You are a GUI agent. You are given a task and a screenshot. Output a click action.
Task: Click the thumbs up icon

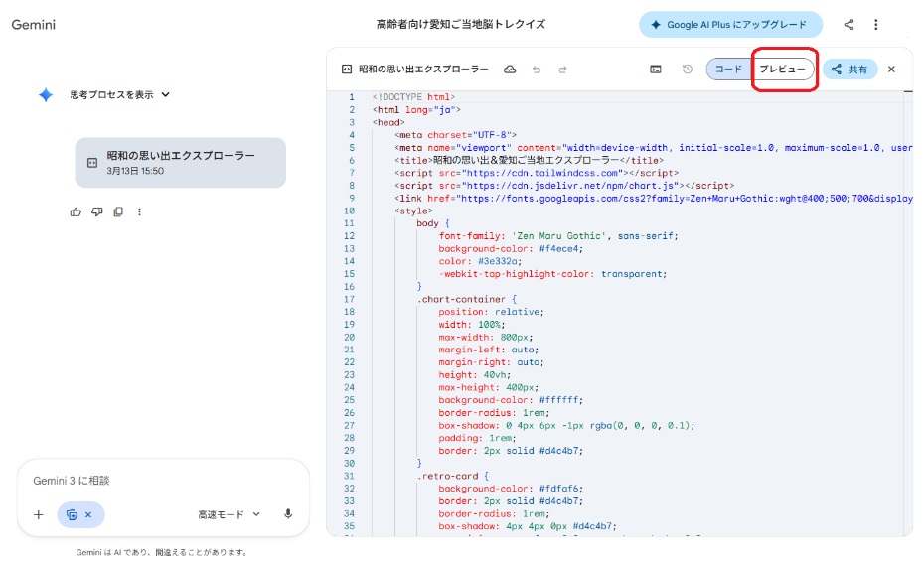point(76,211)
